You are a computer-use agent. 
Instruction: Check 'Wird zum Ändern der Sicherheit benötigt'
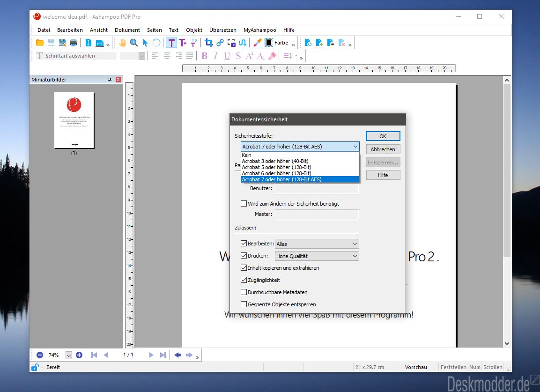[x=244, y=204]
